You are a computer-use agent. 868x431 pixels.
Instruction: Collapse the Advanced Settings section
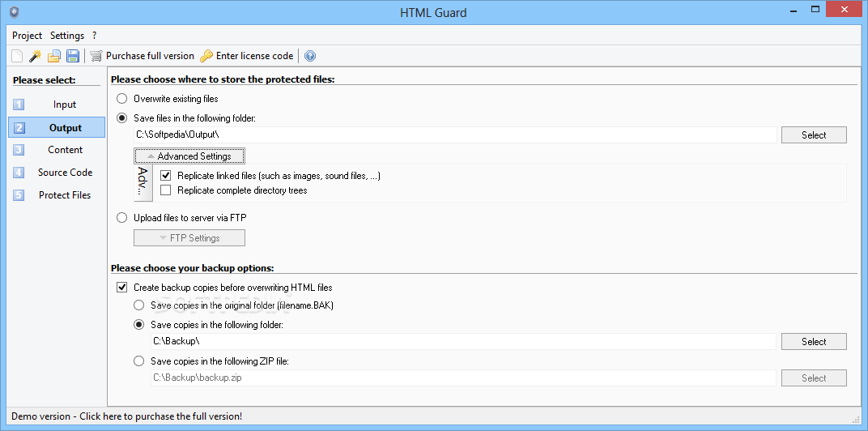pos(189,156)
